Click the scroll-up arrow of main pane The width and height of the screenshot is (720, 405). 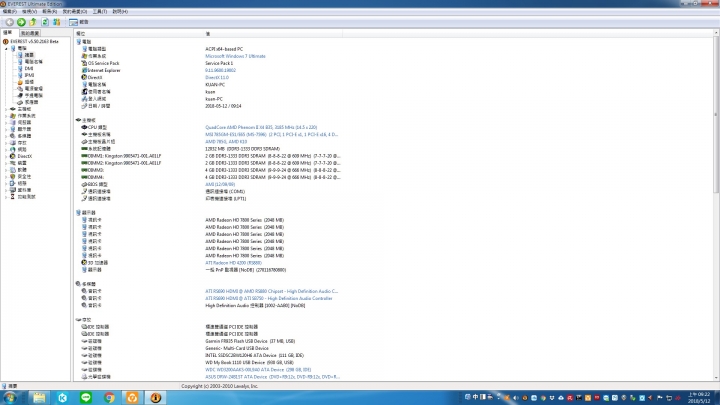point(716,33)
